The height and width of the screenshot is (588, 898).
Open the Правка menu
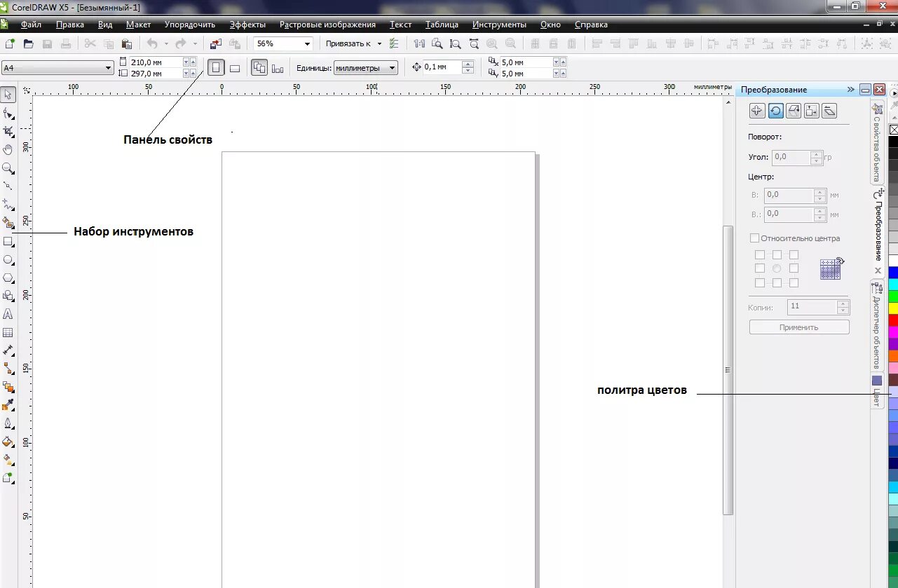click(70, 25)
